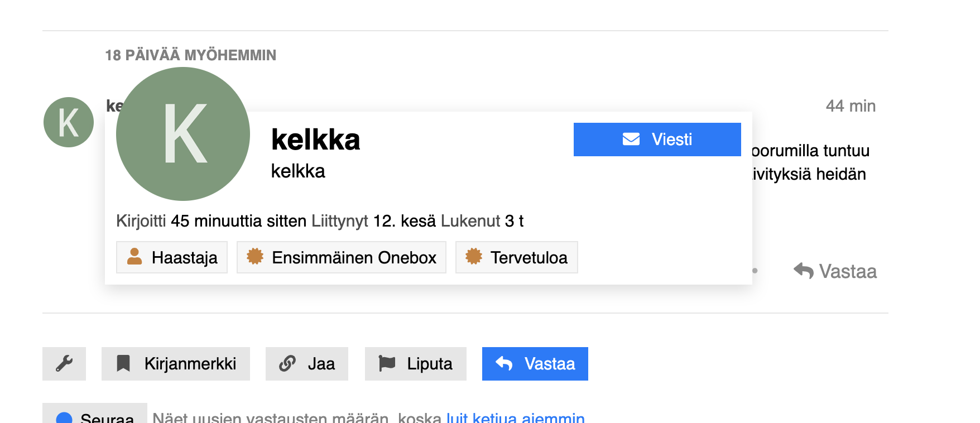Click the small K avatar beside the post
Screen dimensions: 980x423
point(69,122)
